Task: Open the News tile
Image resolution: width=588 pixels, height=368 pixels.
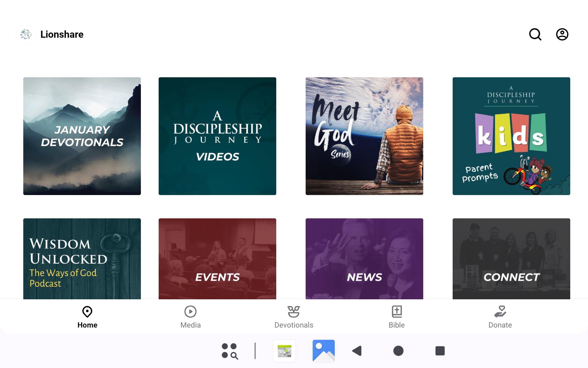Action: click(364, 259)
